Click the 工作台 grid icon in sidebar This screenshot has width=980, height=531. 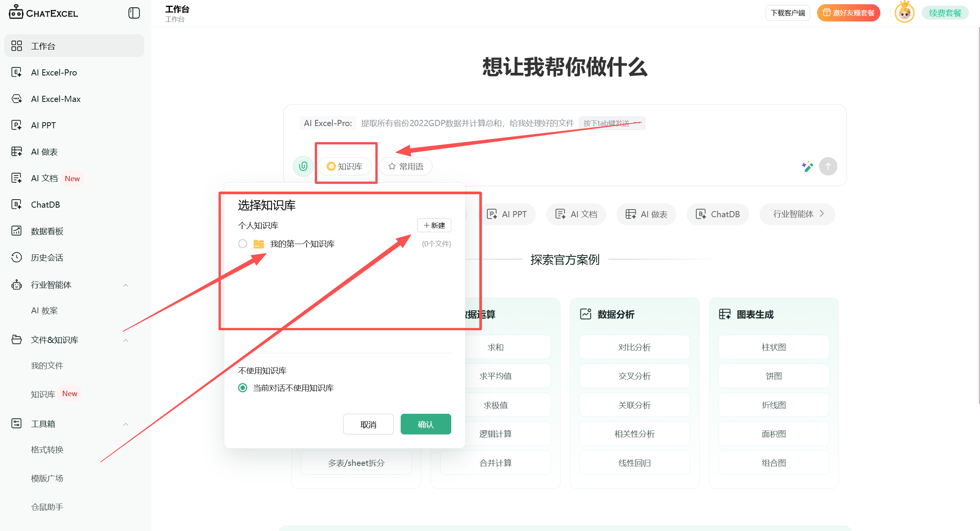pos(16,46)
